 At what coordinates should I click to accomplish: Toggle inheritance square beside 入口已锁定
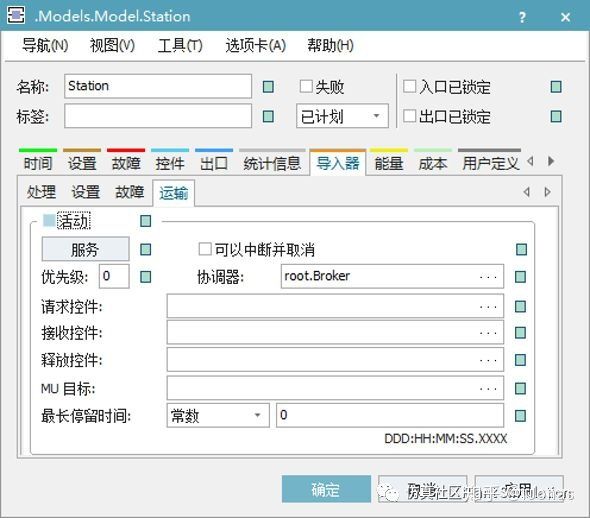pos(556,87)
